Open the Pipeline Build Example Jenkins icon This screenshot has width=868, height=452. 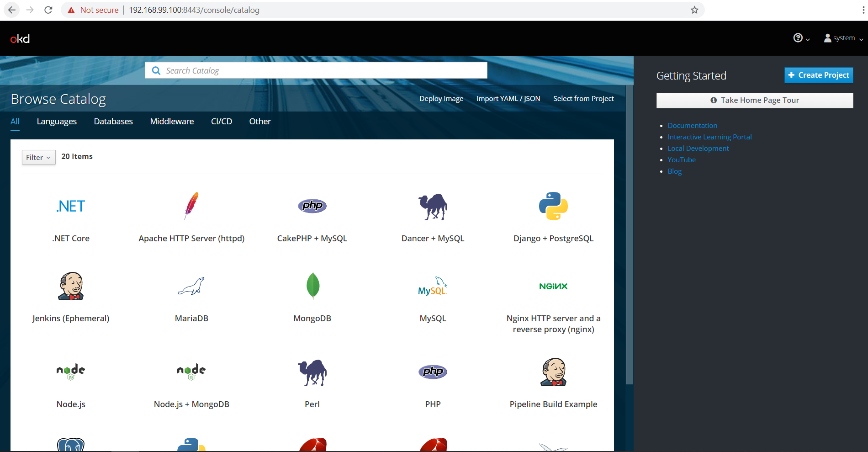click(553, 372)
